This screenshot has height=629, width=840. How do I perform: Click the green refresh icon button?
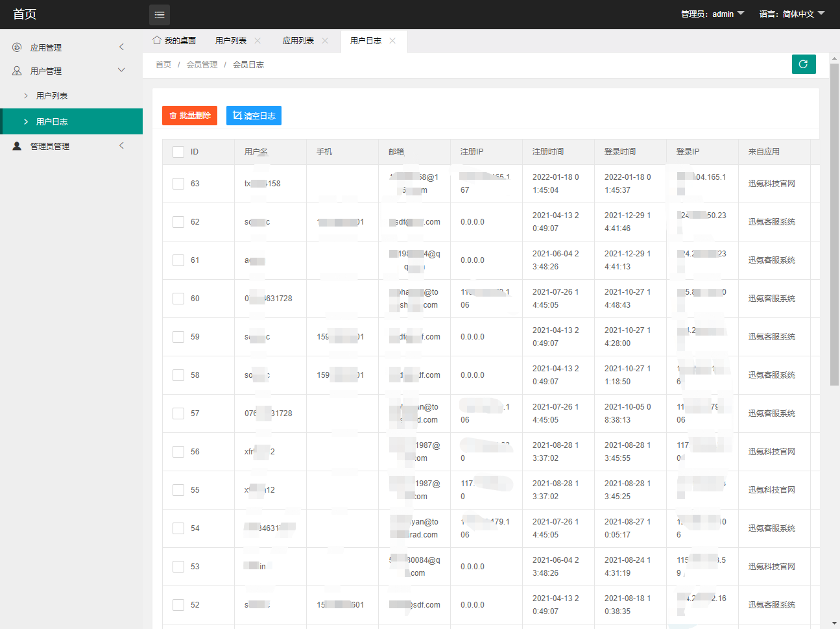tap(804, 64)
